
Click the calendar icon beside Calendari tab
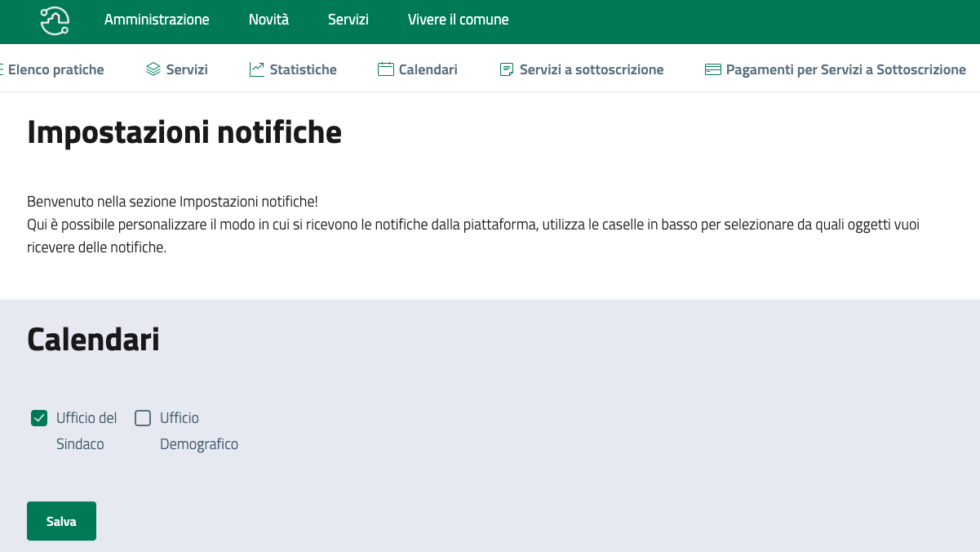pos(386,69)
